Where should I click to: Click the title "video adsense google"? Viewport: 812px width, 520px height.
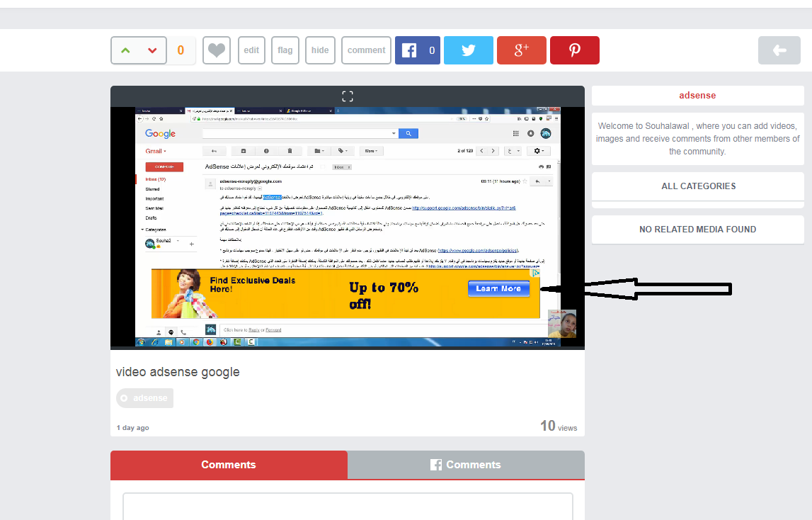tap(178, 372)
